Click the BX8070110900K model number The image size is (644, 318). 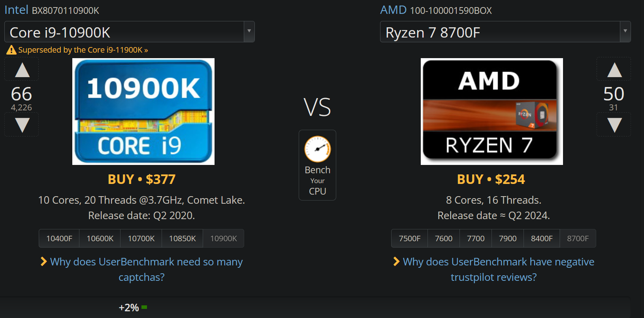point(65,11)
